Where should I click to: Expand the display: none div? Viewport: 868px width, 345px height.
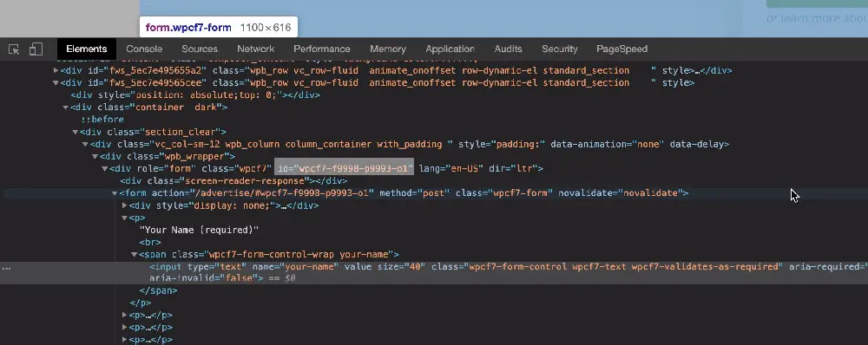tap(124, 205)
